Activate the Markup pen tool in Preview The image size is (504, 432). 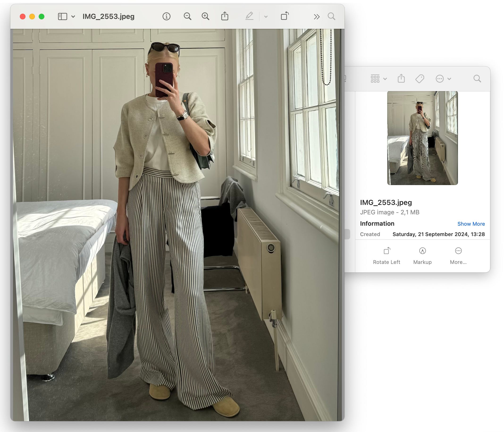coord(249,16)
